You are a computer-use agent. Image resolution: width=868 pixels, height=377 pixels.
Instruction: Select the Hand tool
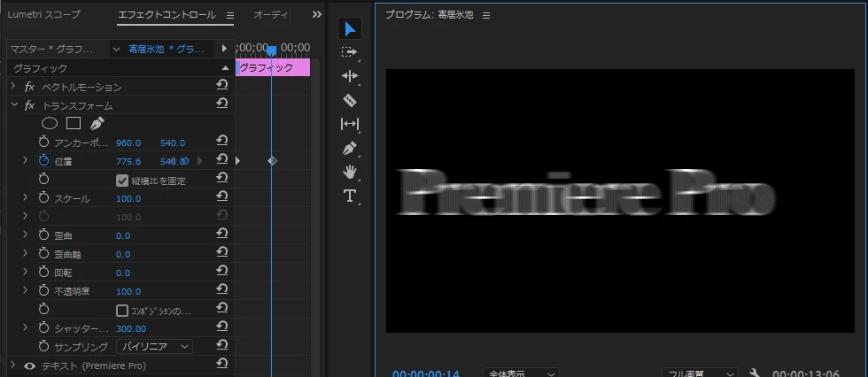pos(350,173)
